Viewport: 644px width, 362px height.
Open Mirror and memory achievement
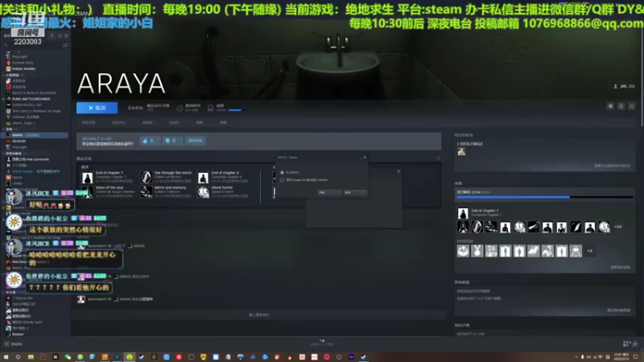pyautogui.click(x=167, y=191)
